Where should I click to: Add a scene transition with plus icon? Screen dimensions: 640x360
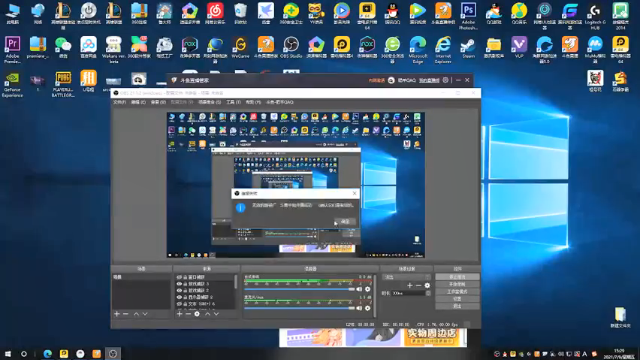(410, 285)
